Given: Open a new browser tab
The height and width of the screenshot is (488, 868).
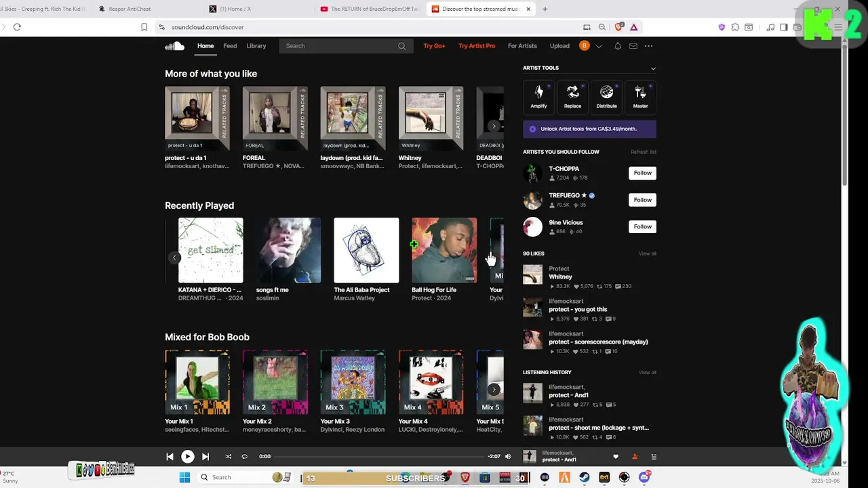Looking at the screenshot, I should click(x=545, y=9).
